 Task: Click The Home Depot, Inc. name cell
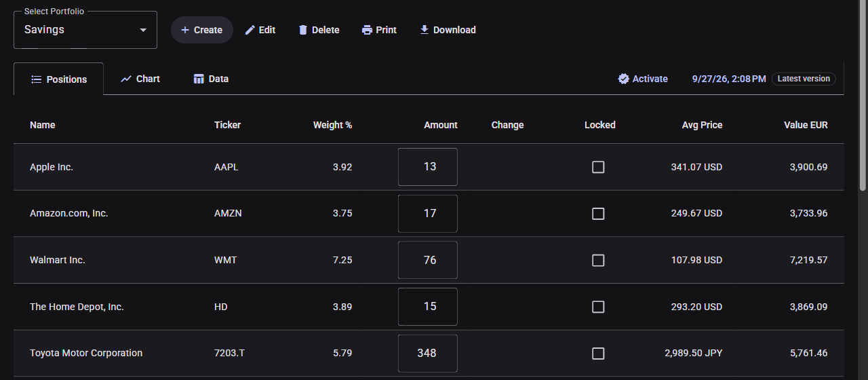pyautogui.click(x=77, y=307)
